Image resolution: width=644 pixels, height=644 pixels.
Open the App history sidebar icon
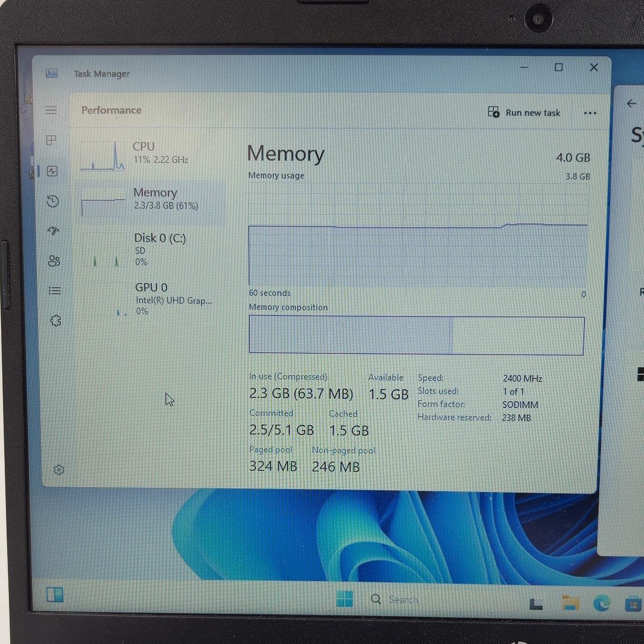click(53, 201)
